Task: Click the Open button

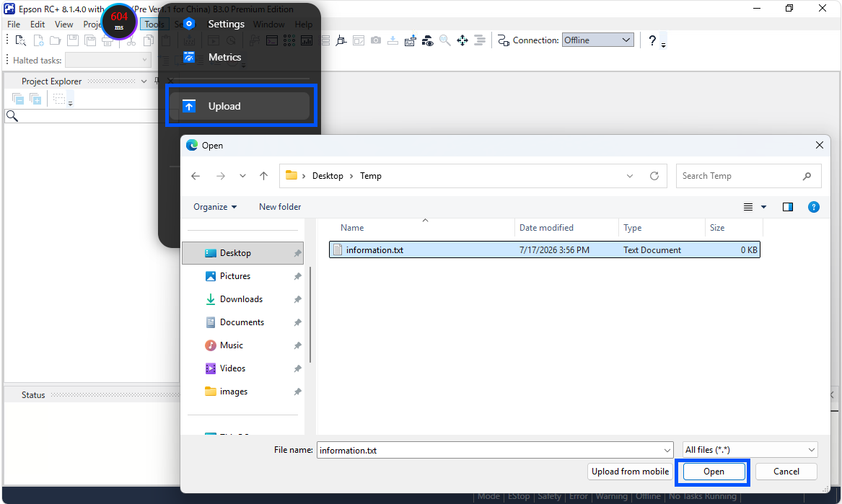Action: tap(714, 472)
